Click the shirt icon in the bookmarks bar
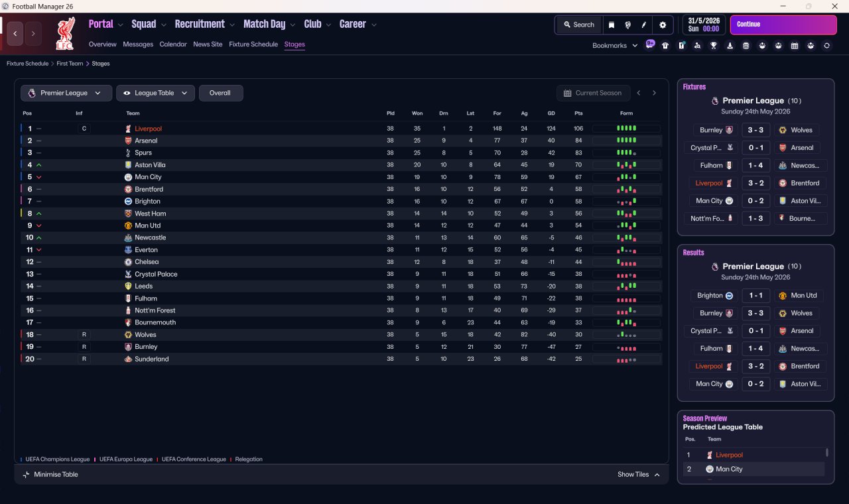Image resolution: width=849 pixels, height=504 pixels. (665, 46)
